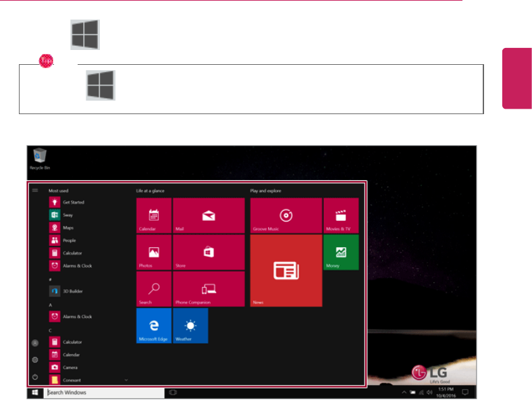This screenshot has width=532, height=414.
Task: Open the Search tile
Action: 154,289
